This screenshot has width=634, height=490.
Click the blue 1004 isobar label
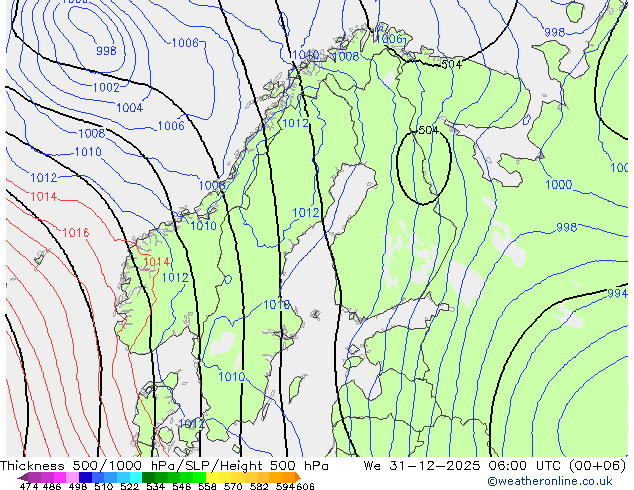129,108
